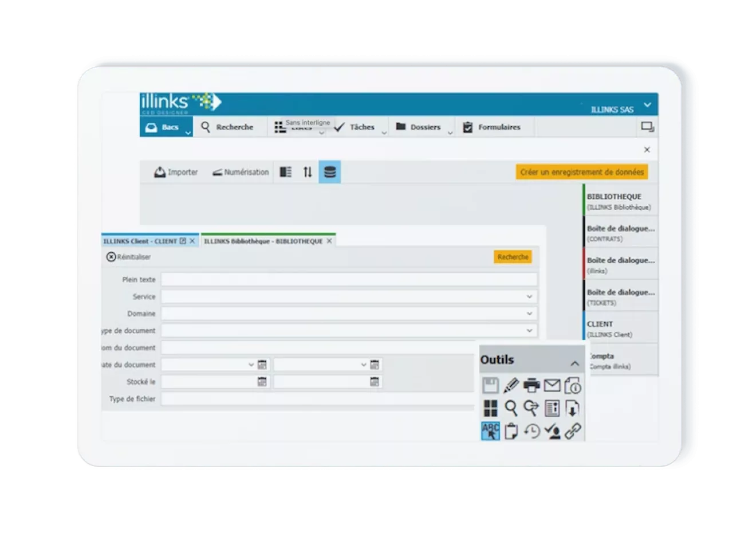Screen dimensions: 756x536
Task: Open the Domaine dropdown list
Action: coord(529,314)
